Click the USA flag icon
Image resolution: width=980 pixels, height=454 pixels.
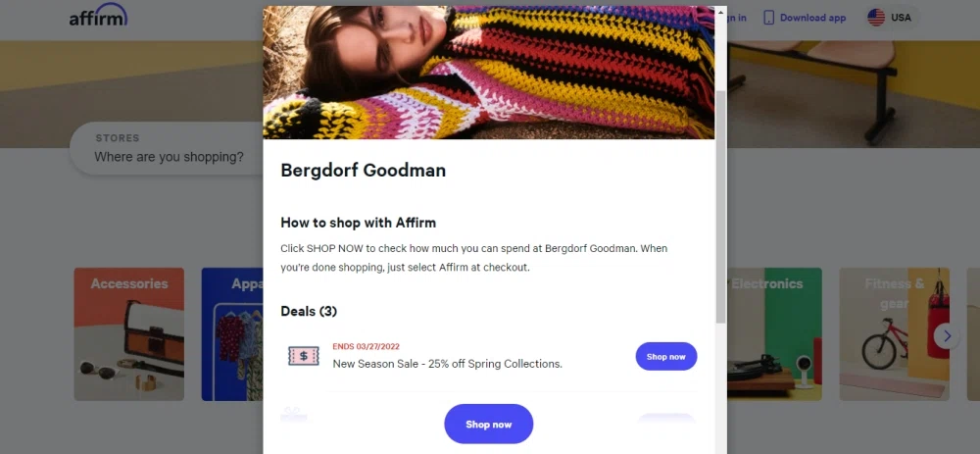(876, 18)
